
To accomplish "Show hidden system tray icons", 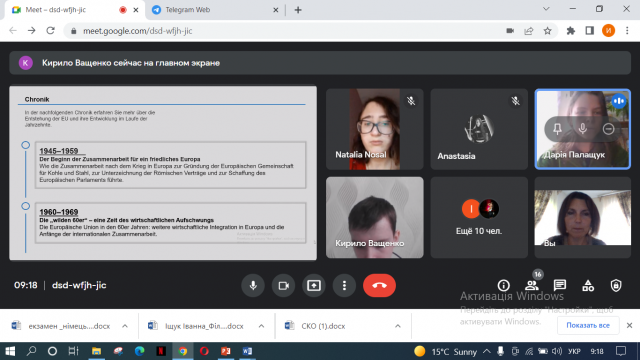I will click(x=487, y=351).
